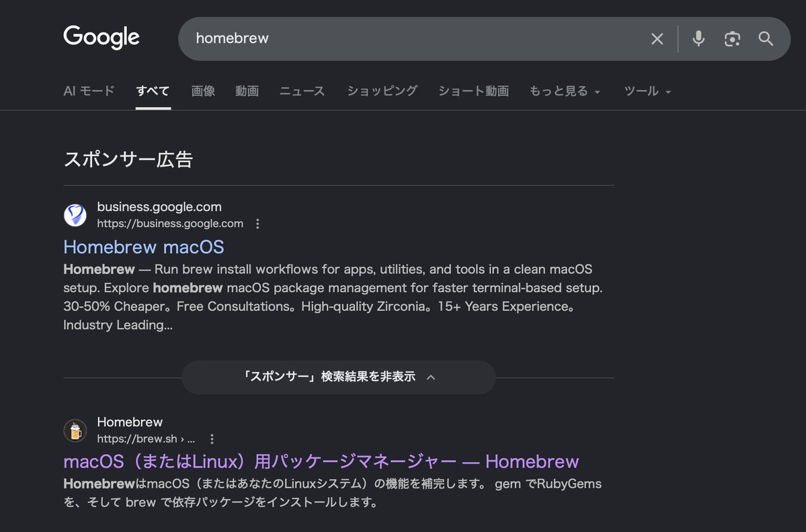
Task: Open the three-dot menu beside brew.sh URL
Action: (x=212, y=439)
